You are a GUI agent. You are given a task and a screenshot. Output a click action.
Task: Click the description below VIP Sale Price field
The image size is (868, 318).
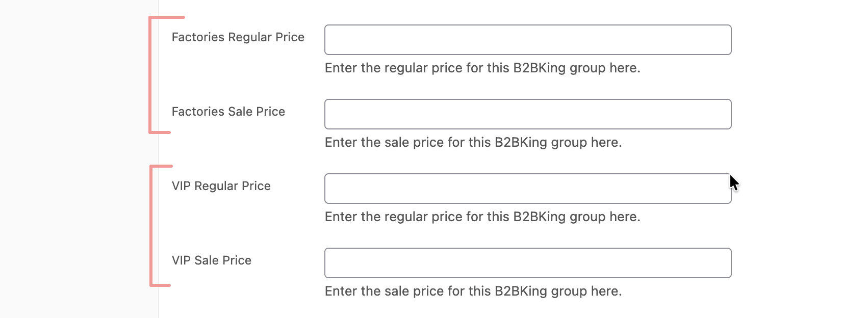473,291
